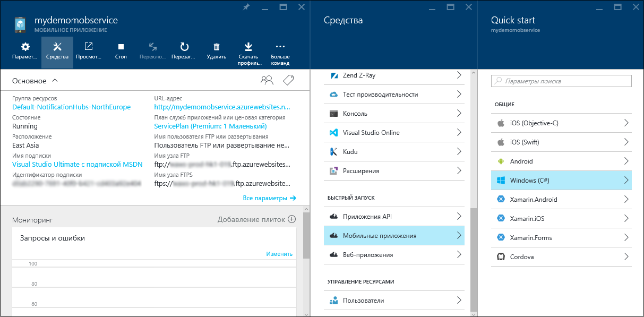Click Добавление плиток add tiles button

[x=256, y=219]
